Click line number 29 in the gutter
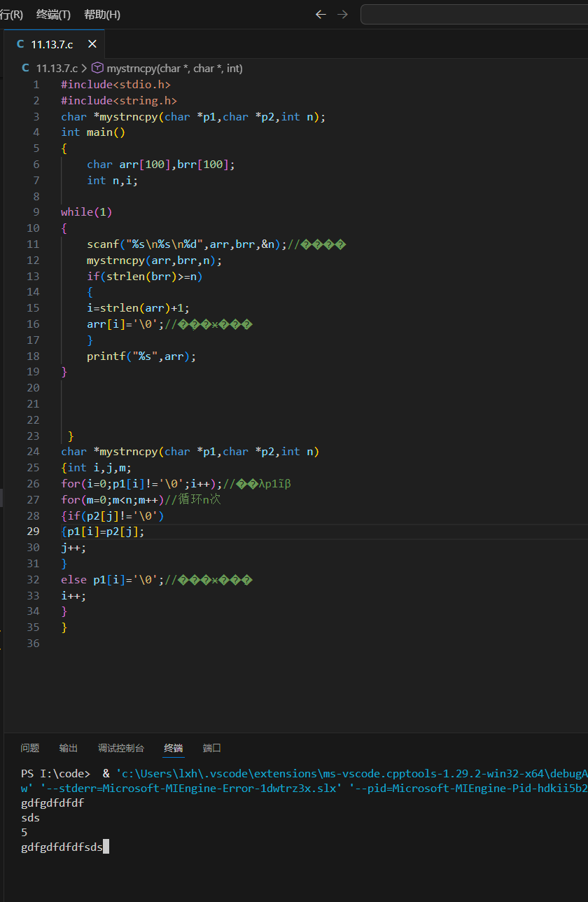The height and width of the screenshot is (902, 588). (34, 532)
